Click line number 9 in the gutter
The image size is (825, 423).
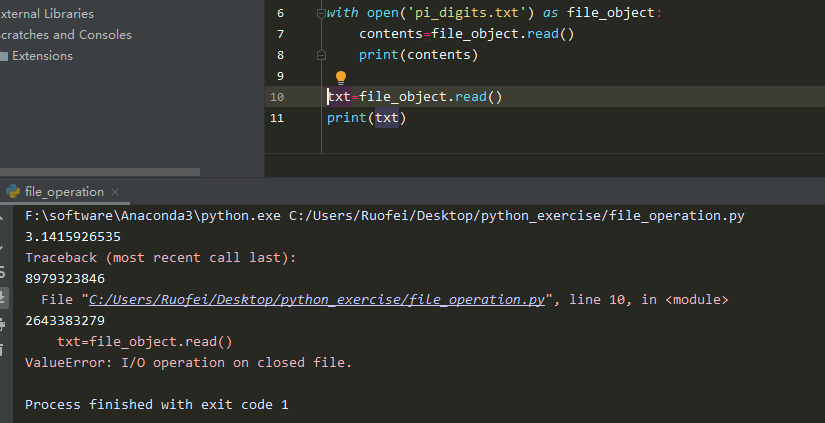[280, 76]
